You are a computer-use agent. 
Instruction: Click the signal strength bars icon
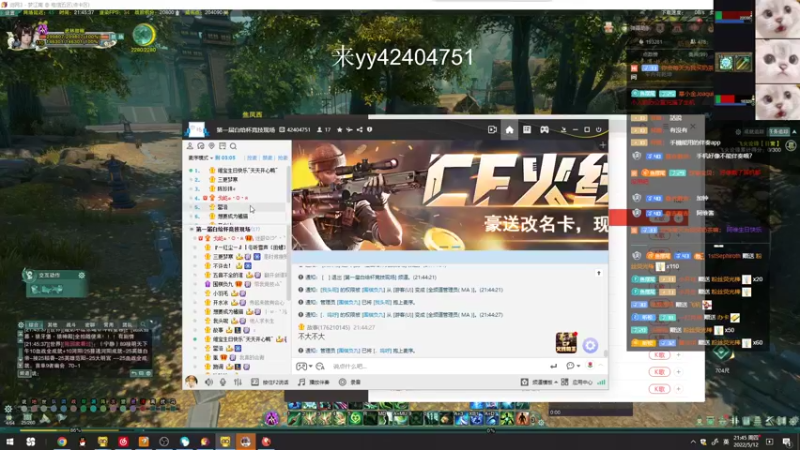(601, 382)
